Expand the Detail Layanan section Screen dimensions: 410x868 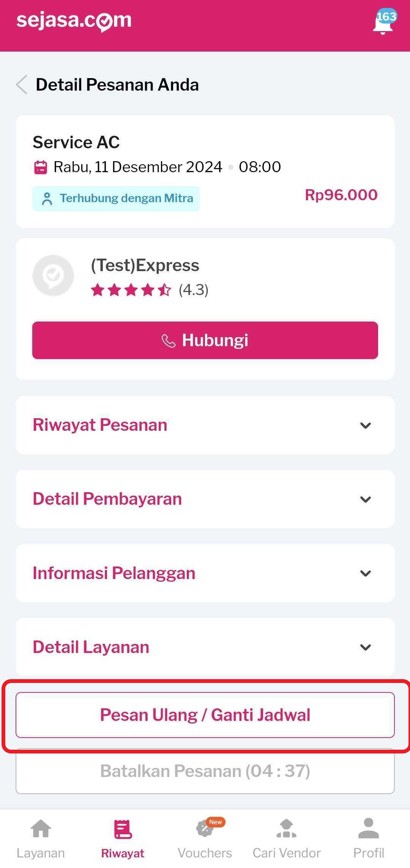pyautogui.click(x=205, y=647)
